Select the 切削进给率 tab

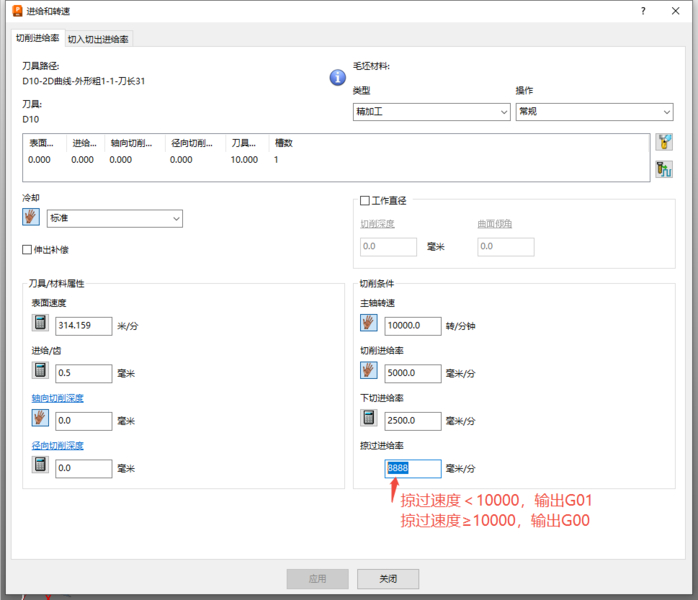coord(37,38)
